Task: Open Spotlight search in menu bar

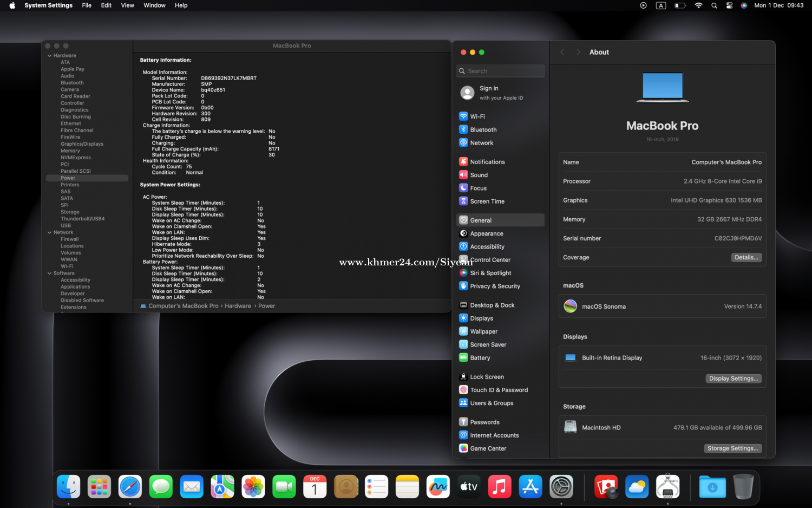Action: (x=714, y=5)
